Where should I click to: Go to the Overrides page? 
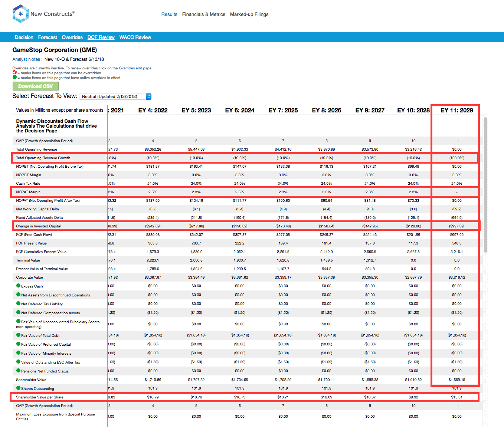(72, 37)
